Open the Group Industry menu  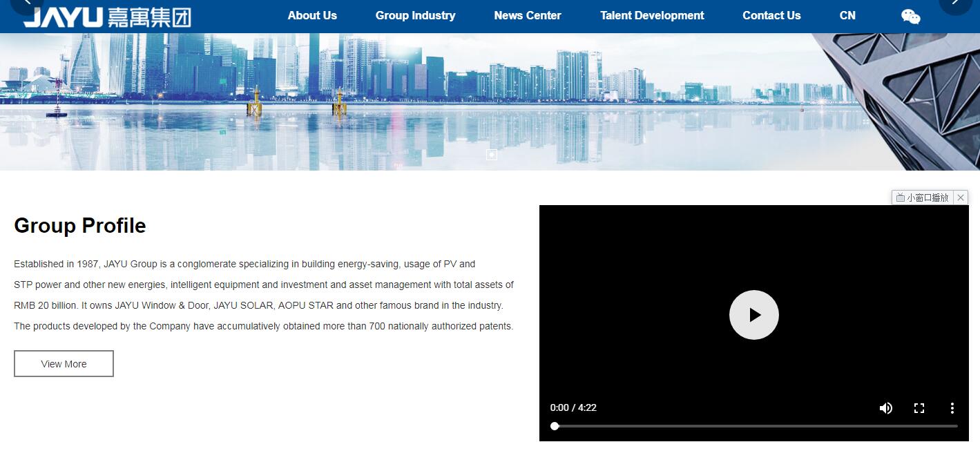(x=415, y=15)
